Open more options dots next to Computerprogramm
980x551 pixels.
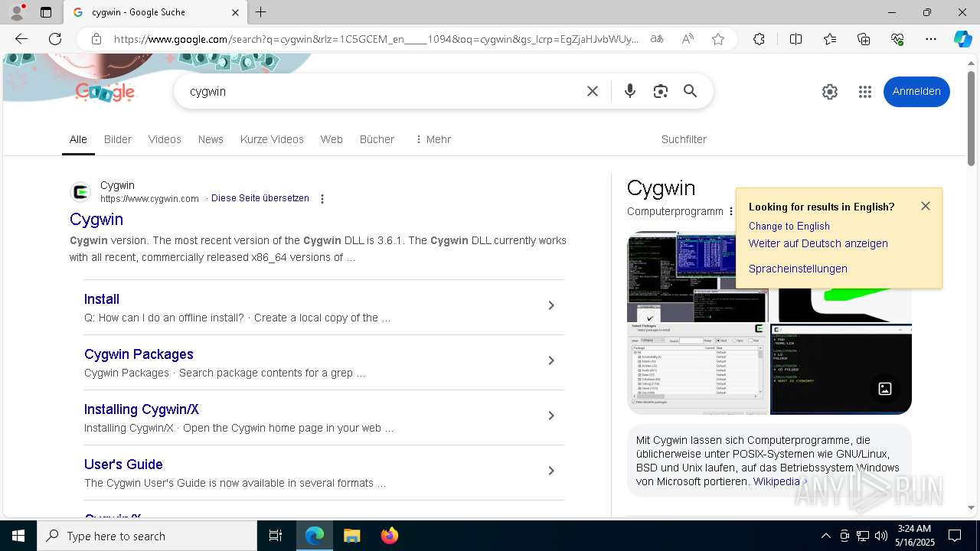731,212
